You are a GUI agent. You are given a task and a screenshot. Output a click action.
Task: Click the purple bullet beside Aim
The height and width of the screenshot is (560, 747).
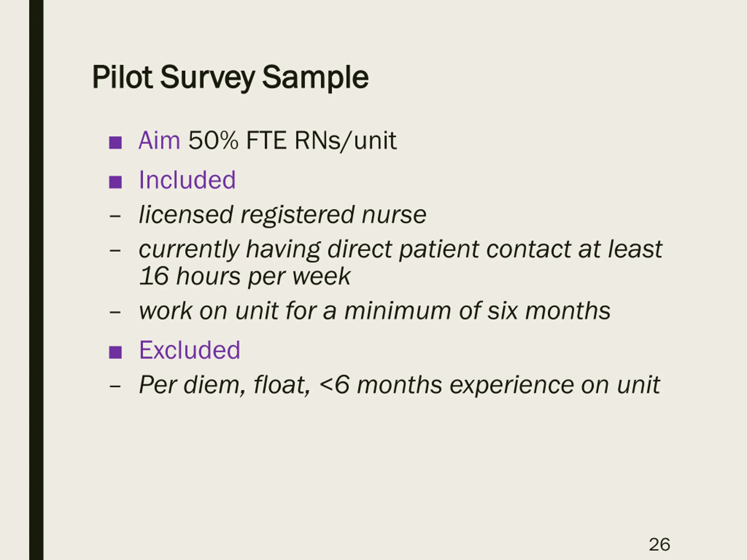click(115, 142)
